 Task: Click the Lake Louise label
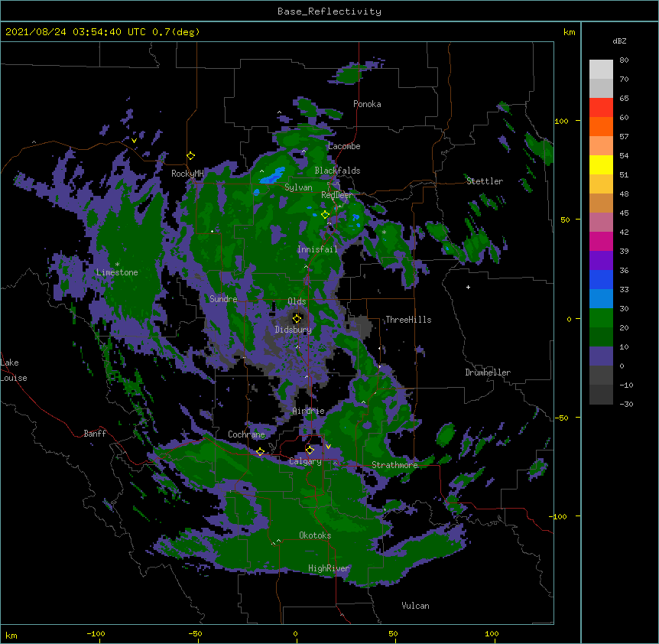14,370
